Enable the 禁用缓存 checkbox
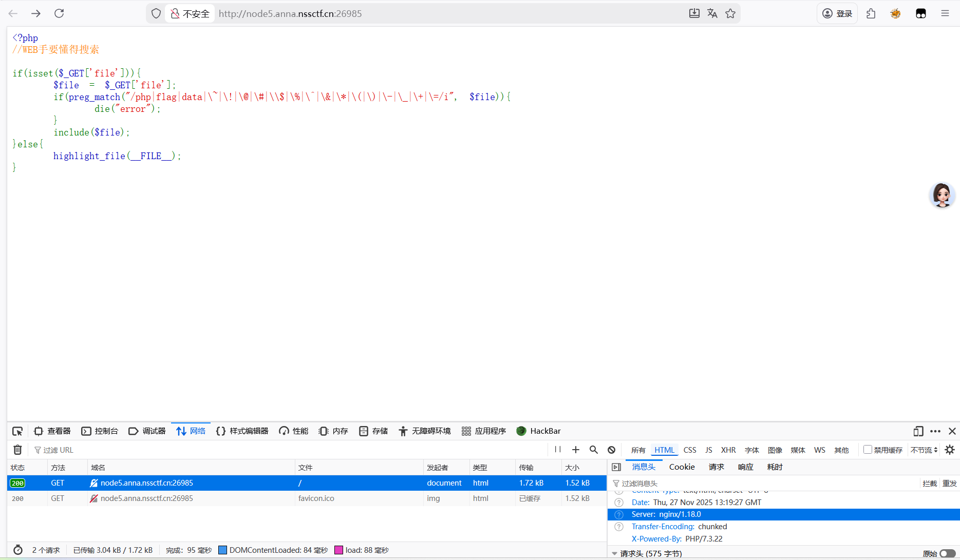 coord(868,450)
